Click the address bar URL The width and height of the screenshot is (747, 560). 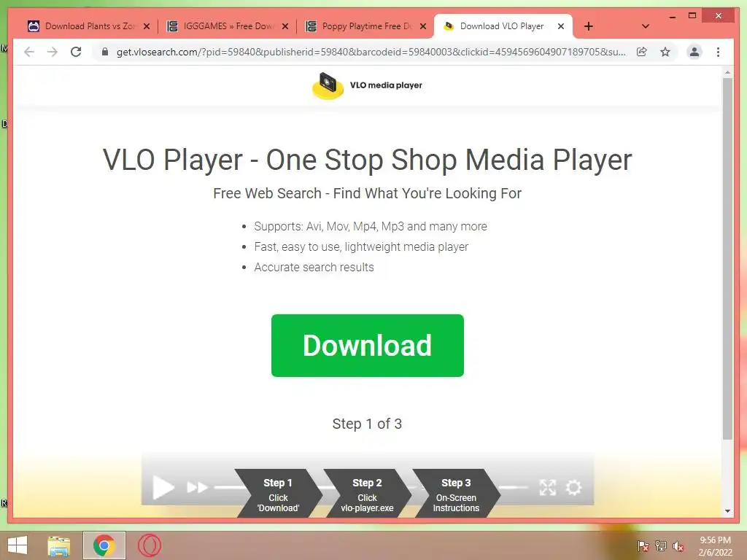[371, 52]
